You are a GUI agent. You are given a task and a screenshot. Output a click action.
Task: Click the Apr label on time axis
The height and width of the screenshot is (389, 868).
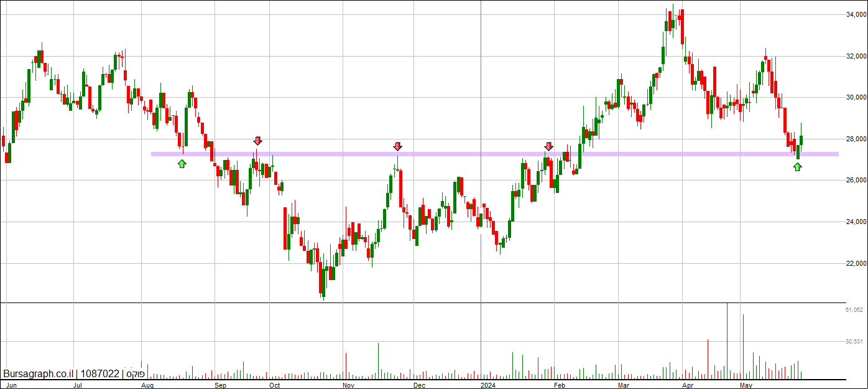pos(688,385)
